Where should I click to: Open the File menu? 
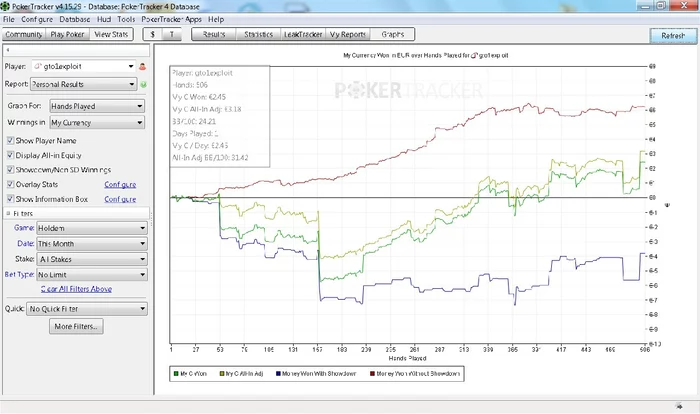(8, 19)
